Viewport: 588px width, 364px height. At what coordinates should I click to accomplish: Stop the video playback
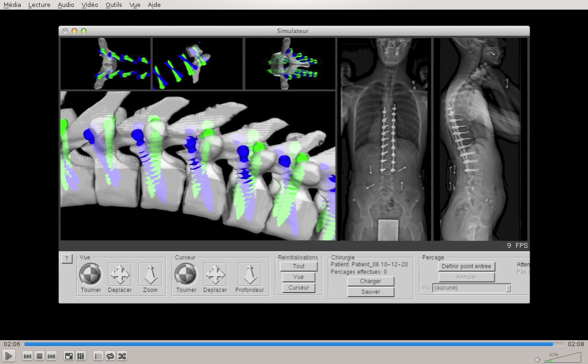point(40,356)
